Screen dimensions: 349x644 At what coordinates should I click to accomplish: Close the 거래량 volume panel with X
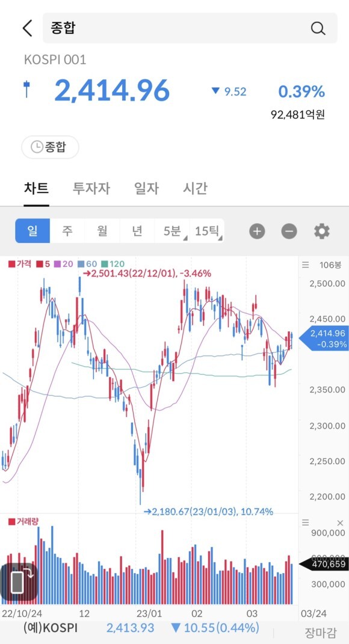(339, 523)
